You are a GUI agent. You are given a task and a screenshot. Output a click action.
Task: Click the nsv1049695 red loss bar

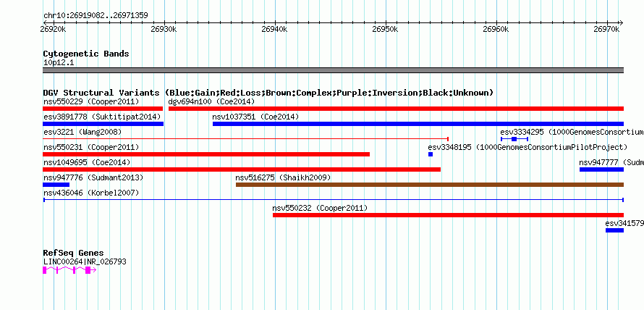(x=242, y=169)
